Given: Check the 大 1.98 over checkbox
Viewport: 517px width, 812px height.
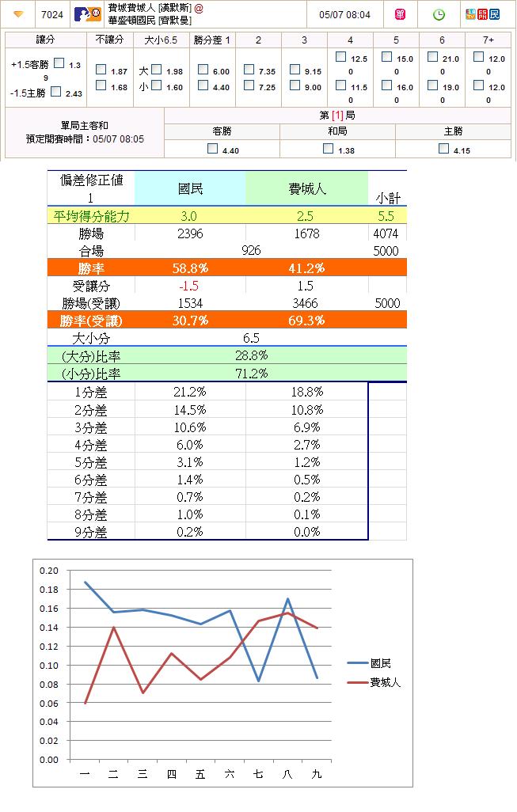Looking at the screenshot, I should coord(157,70).
